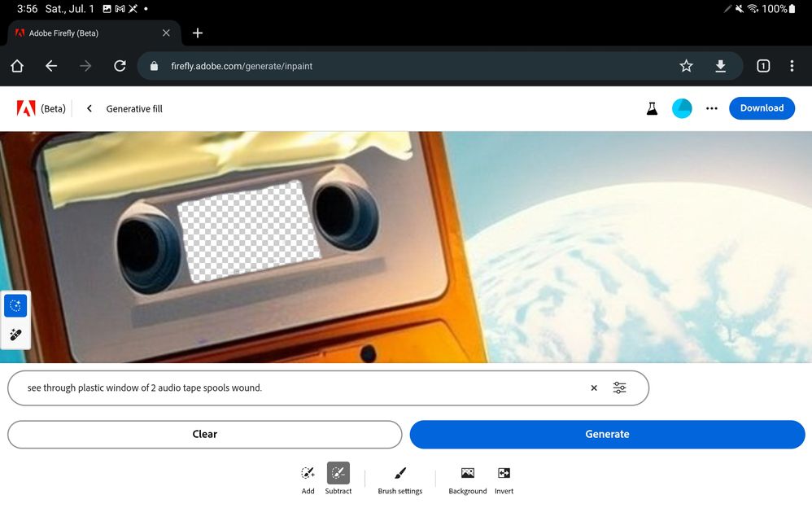This screenshot has height=508, width=812.
Task: Open the user profile avatar
Action: (x=682, y=108)
